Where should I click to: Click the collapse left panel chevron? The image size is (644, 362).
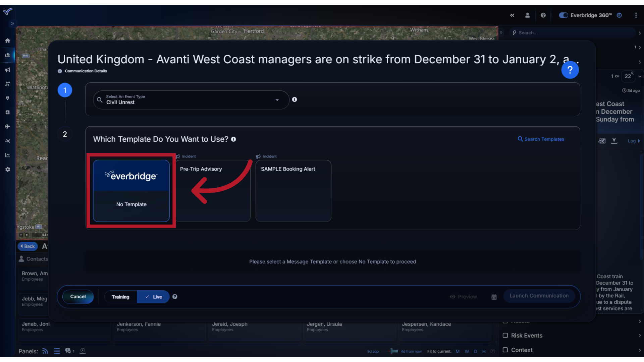[x=512, y=15]
